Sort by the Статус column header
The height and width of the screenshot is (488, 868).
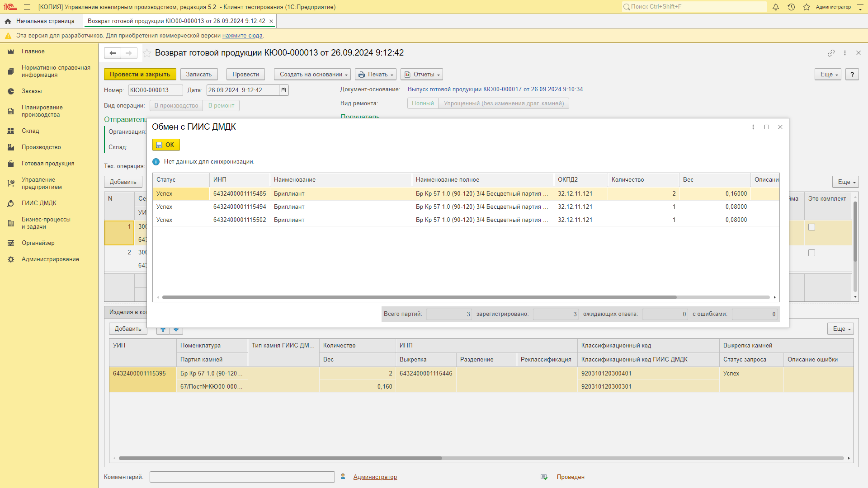pos(181,180)
